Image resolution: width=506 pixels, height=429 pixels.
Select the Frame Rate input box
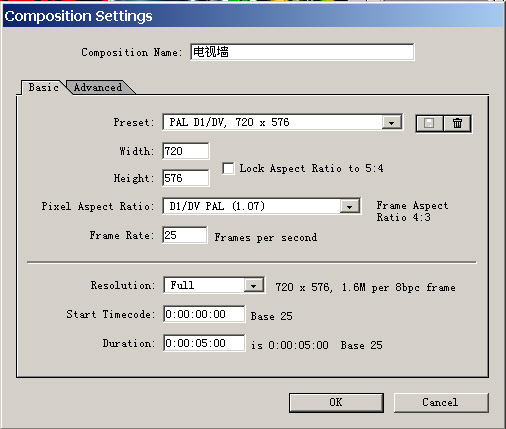(x=185, y=235)
